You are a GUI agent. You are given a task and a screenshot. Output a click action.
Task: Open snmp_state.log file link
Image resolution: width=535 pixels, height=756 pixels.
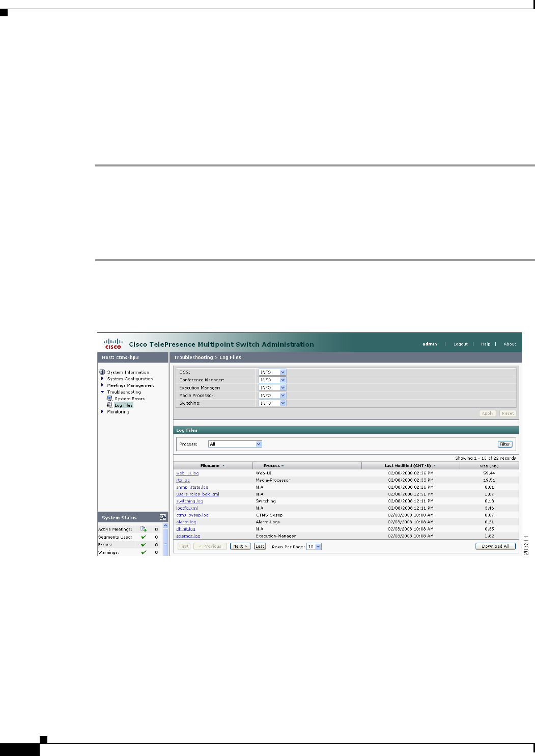click(x=192, y=487)
